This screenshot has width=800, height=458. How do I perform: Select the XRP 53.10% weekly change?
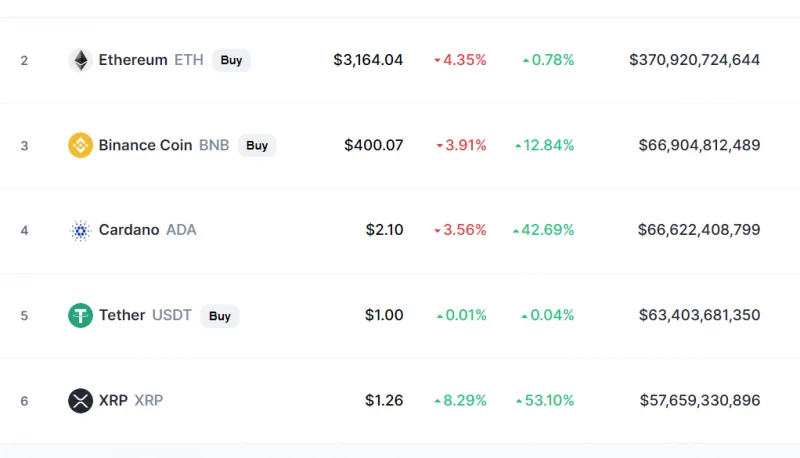coord(545,400)
